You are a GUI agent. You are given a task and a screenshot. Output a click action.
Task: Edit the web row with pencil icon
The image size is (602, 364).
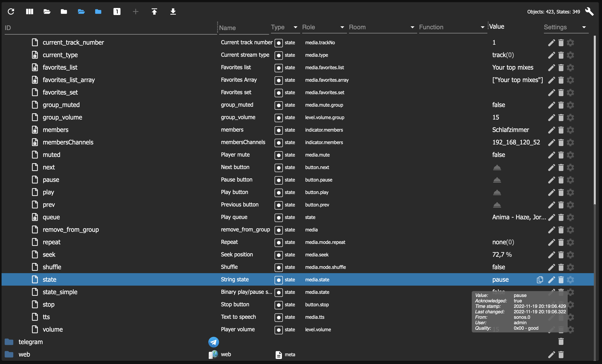tap(552, 354)
